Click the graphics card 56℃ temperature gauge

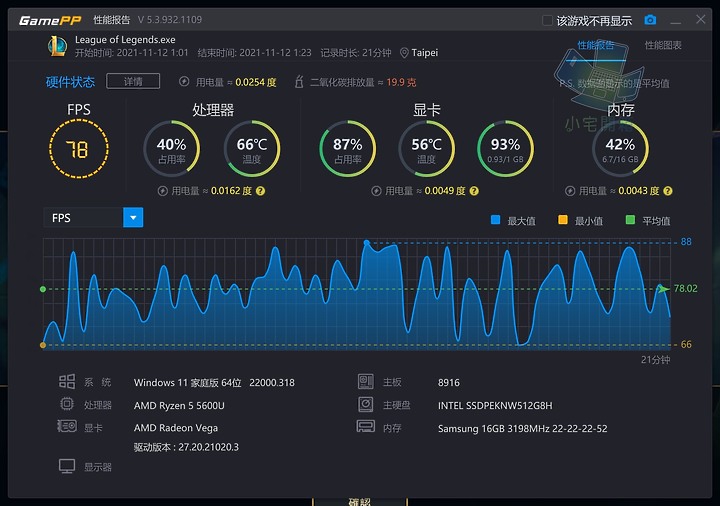click(x=427, y=149)
